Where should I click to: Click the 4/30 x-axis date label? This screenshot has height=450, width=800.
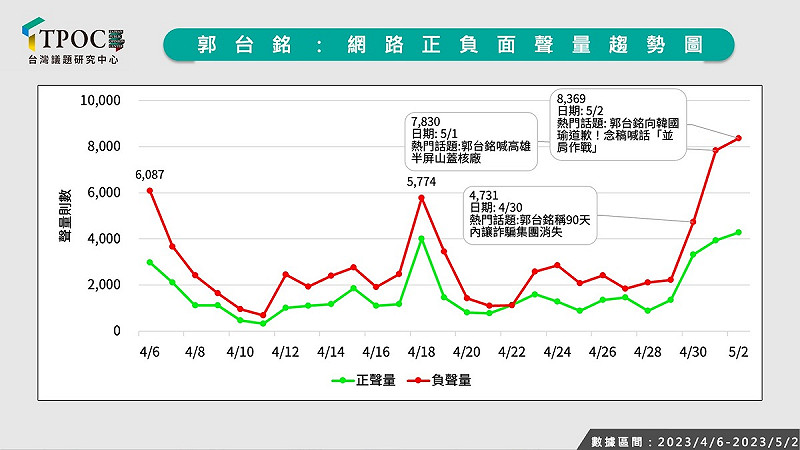click(x=692, y=353)
